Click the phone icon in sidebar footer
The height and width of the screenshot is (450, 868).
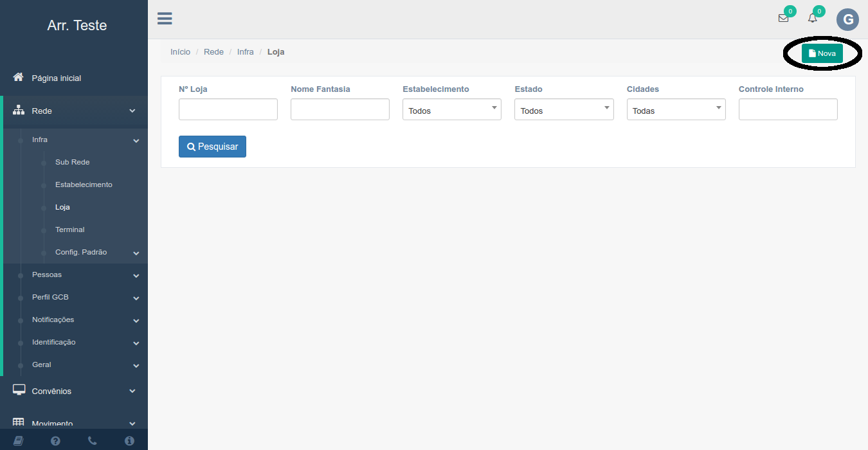click(x=92, y=440)
